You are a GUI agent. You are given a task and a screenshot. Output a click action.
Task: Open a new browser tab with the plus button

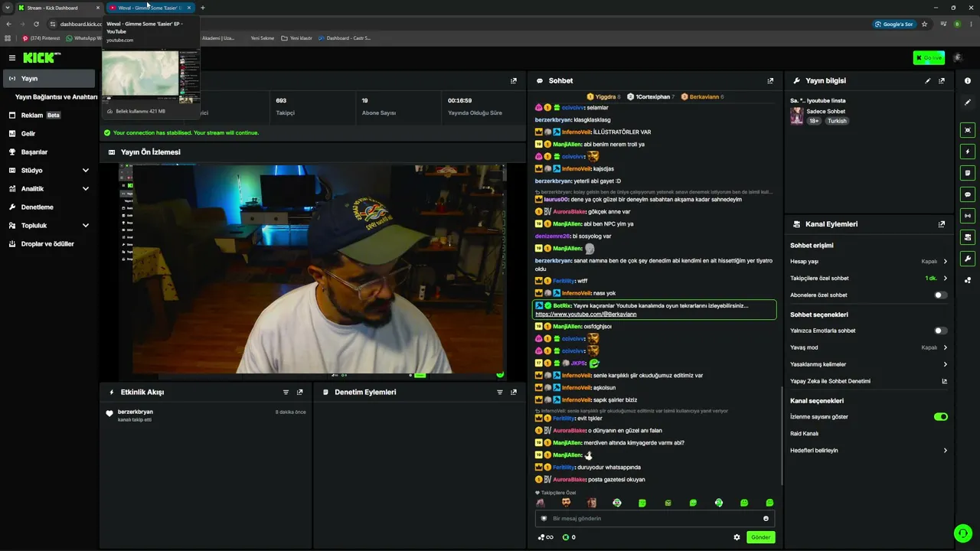[202, 8]
